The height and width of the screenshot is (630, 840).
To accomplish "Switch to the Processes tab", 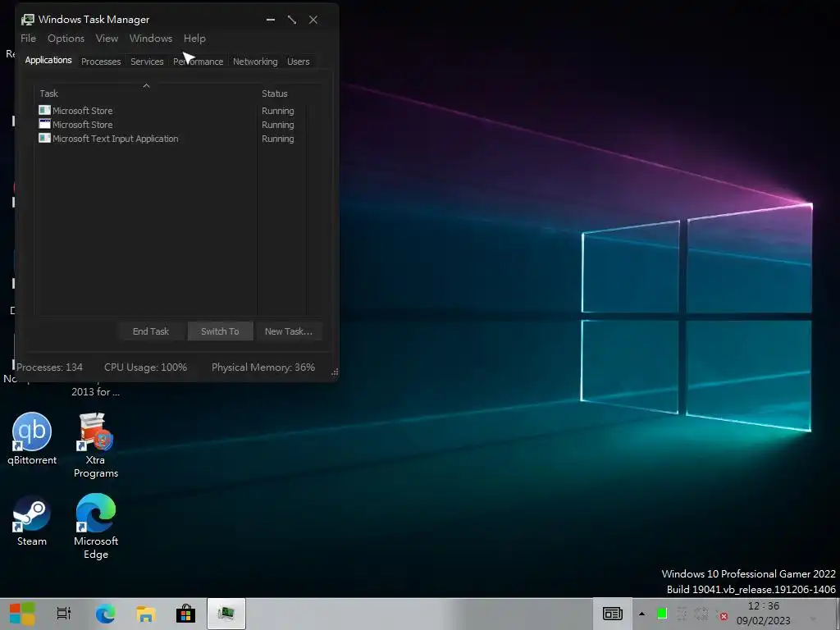I will tap(101, 62).
